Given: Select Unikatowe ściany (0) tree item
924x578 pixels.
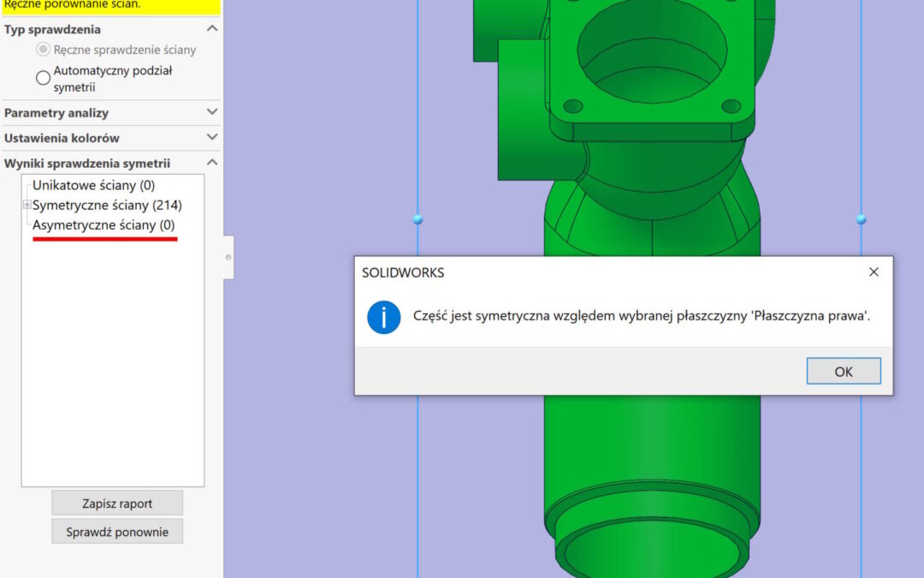Looking at the screenshot, I should (93, 185).
